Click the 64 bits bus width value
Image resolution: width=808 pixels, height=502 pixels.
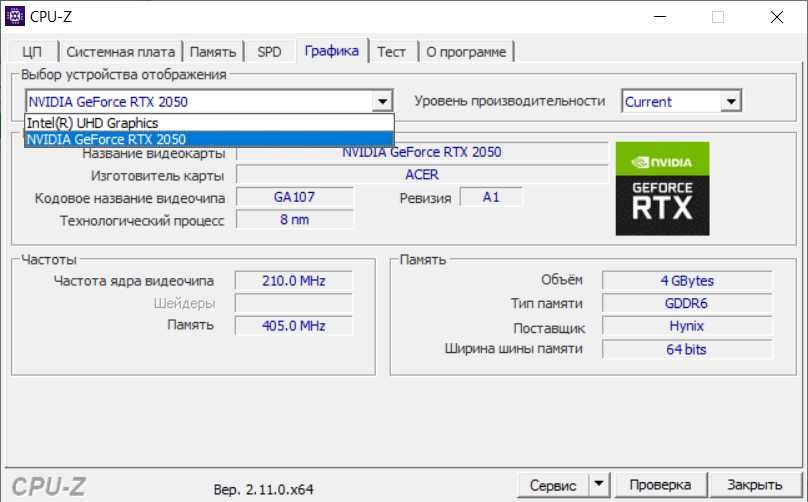click(x=687, y=349)
